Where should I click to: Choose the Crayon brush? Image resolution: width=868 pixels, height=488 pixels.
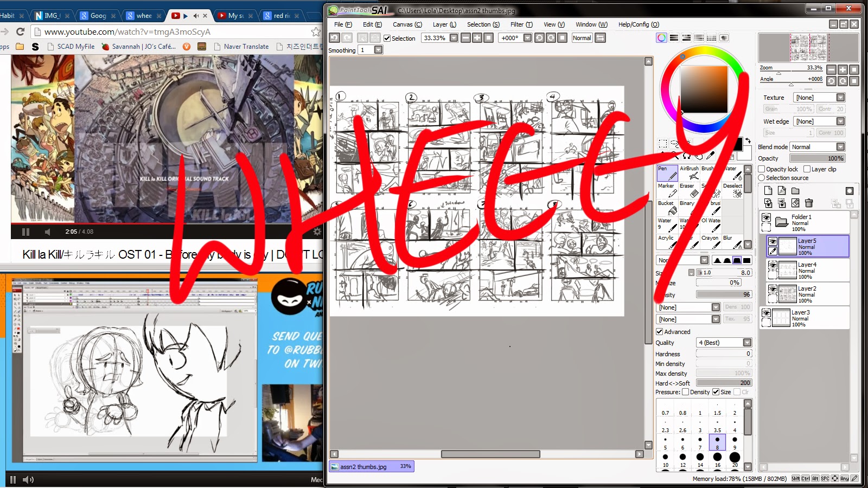pyautogui.click(x=711, y=241)
